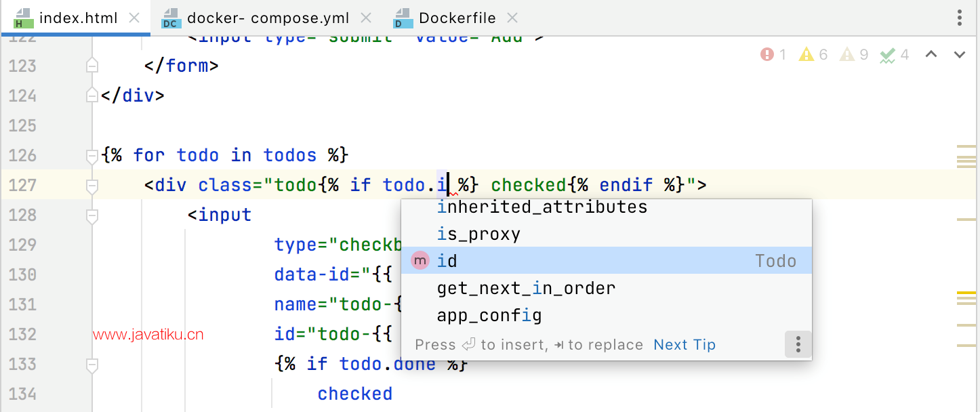This screenshot has height=412, width=980.
Task: Choose app_config from the completion list
Action: click(607, 315)
